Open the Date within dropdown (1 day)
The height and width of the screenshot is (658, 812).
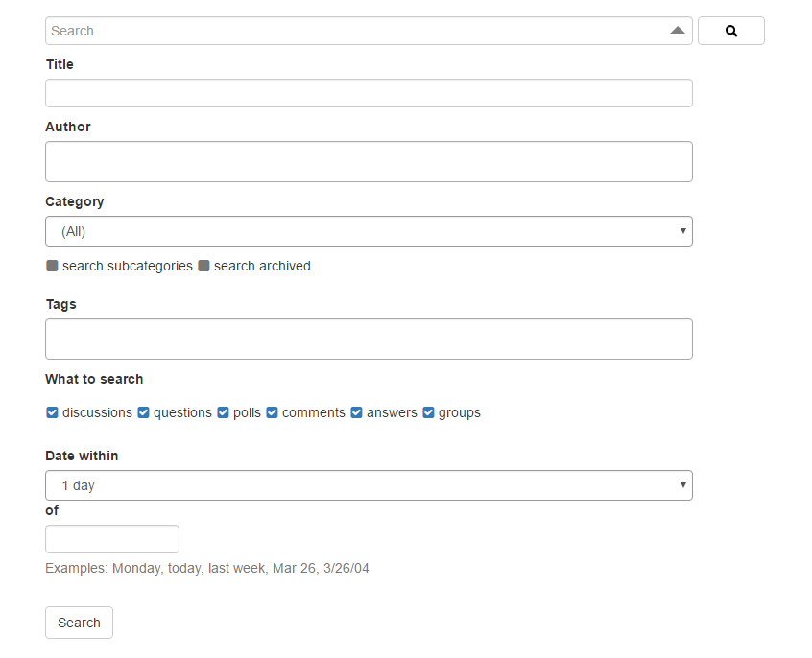pos(369,485)
